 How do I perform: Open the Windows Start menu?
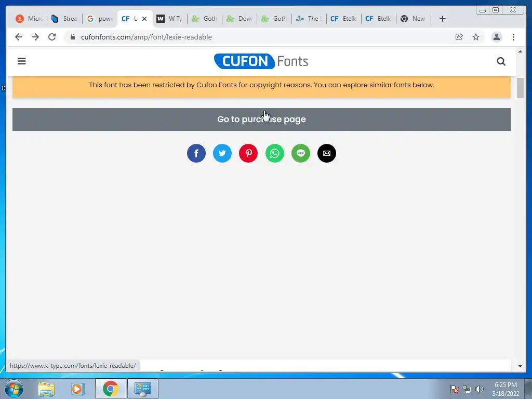pos(14,389)
